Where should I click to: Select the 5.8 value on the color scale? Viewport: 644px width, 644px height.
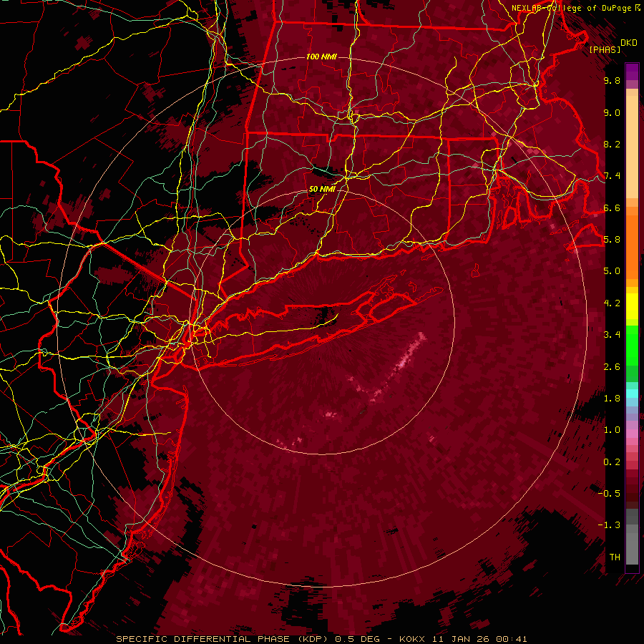[612, 240]
